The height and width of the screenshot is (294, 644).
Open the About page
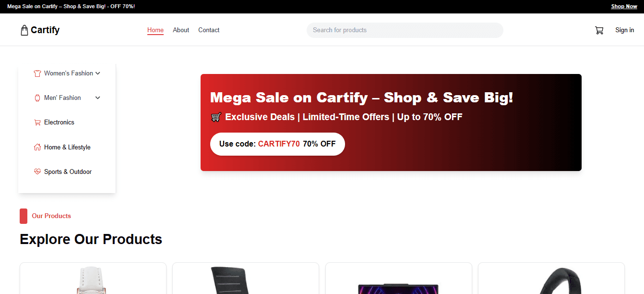point(181,30)
